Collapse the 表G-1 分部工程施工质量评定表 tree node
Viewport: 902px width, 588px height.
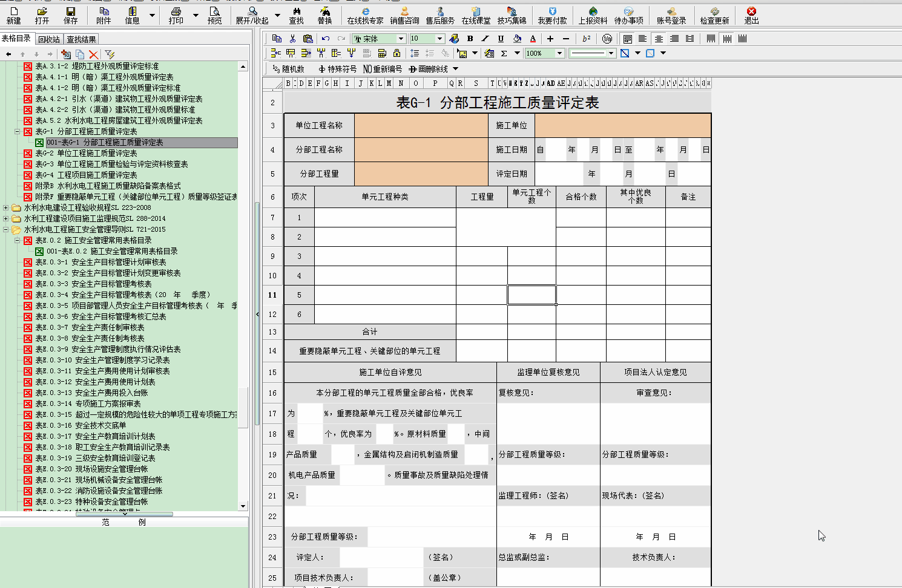pos(18,131)
